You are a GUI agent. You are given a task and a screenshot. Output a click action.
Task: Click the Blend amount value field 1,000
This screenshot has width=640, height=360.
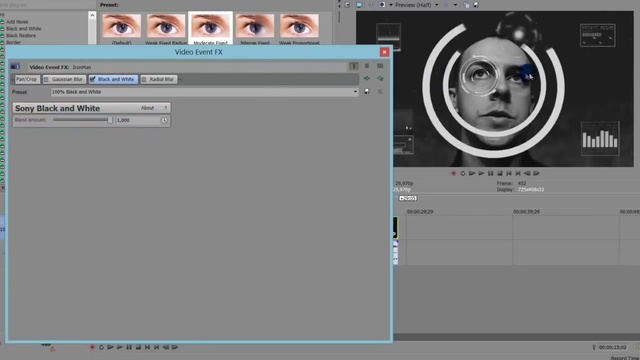[138, 120]
